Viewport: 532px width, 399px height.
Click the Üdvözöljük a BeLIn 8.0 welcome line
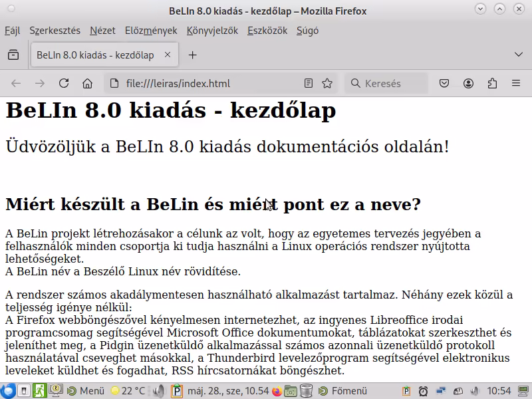(227, 146)
